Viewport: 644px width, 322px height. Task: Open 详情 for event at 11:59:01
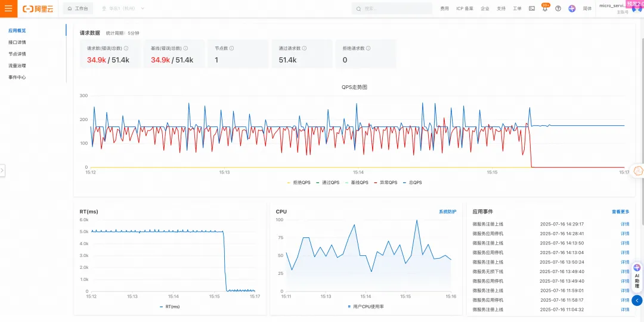(x=625, y=290)
